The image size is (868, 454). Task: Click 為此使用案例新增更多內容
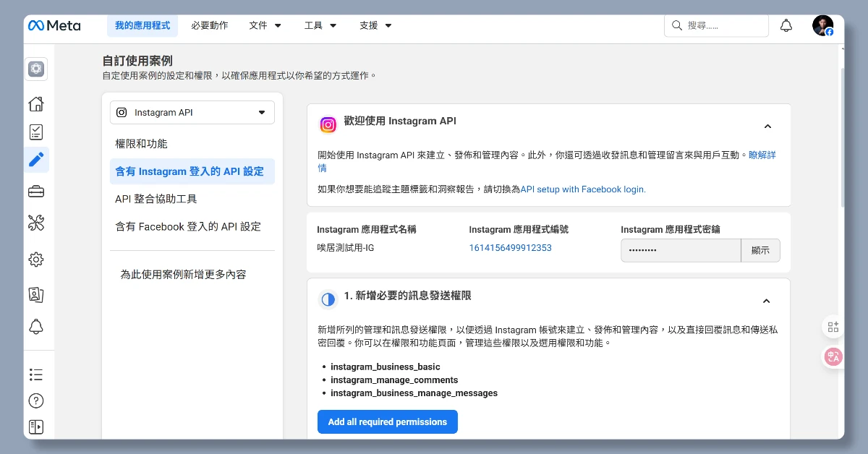coord(183,275)
